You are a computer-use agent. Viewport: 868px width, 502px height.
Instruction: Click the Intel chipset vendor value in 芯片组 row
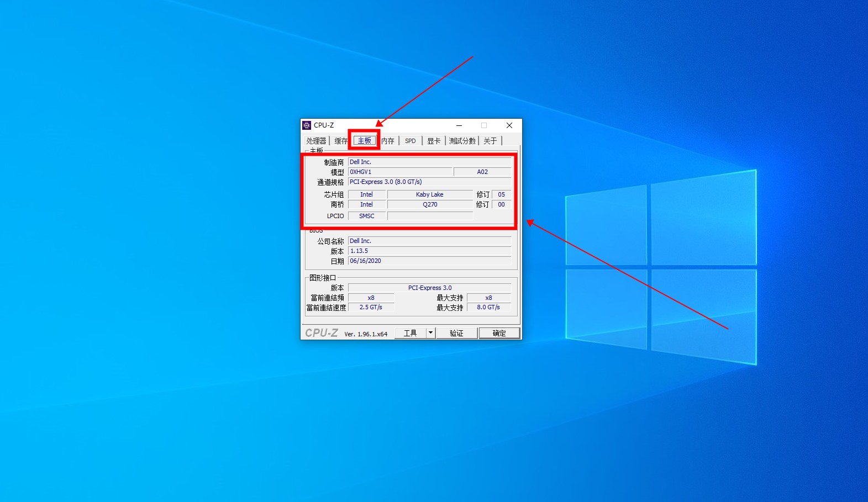pyautogui.click(x=367, y=194)
